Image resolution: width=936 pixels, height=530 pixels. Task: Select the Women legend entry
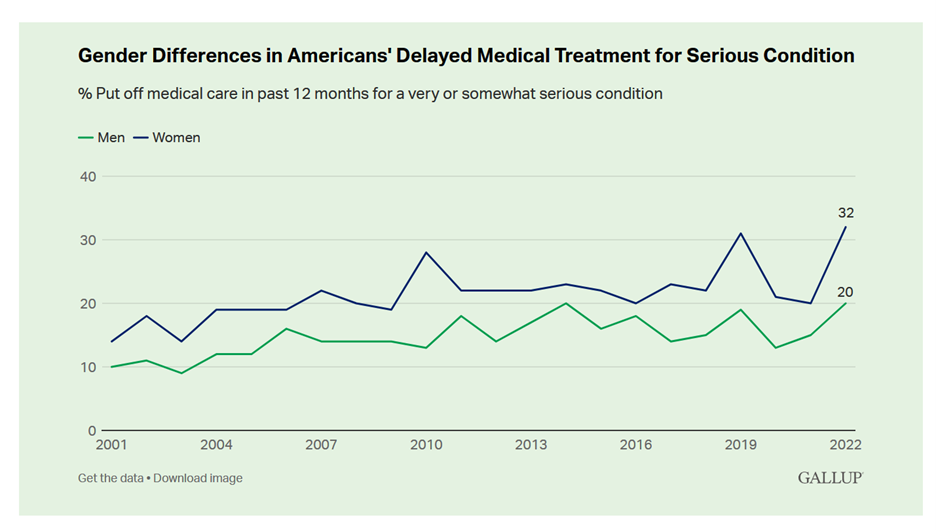click(176, 137)
